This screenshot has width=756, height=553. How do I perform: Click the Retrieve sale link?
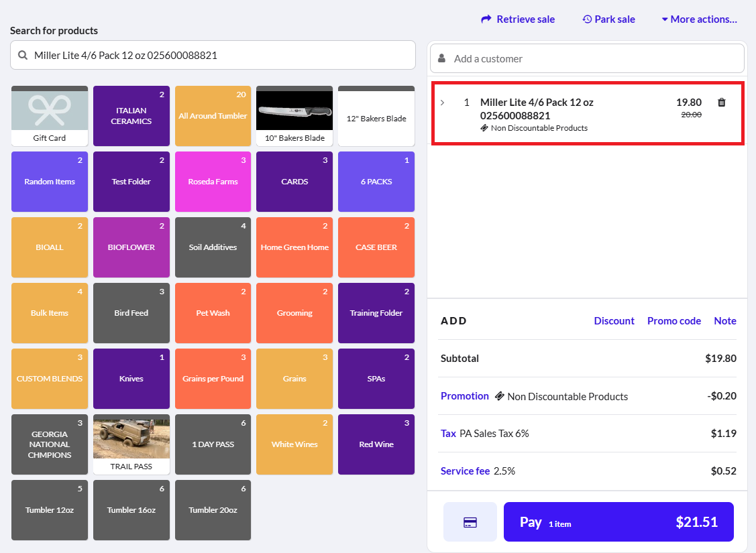click(x=518, y=19)
